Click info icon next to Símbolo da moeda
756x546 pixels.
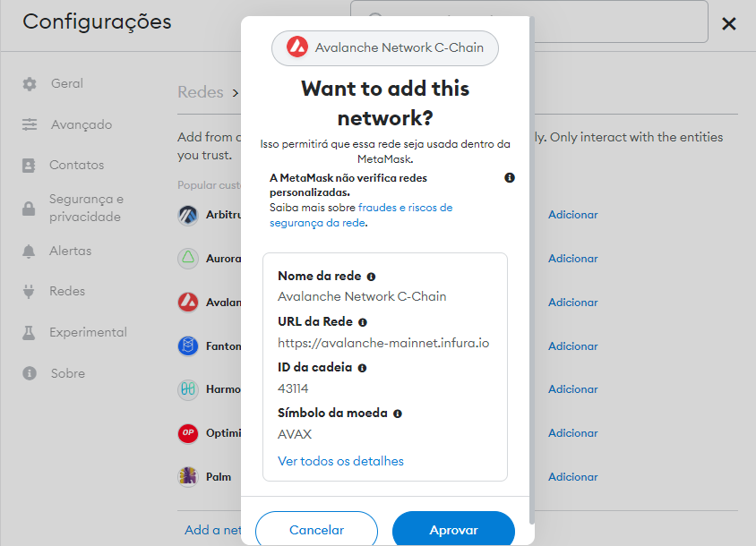[398, 414]
